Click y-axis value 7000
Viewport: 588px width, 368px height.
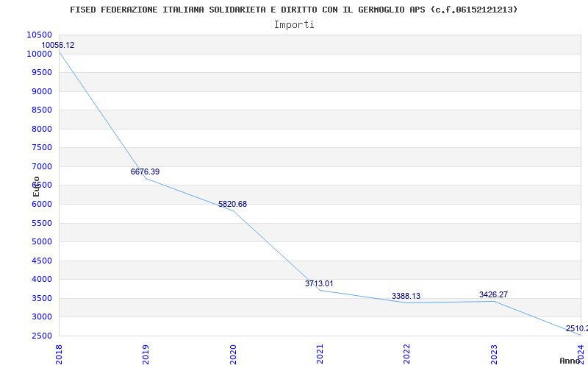[42, 166]
